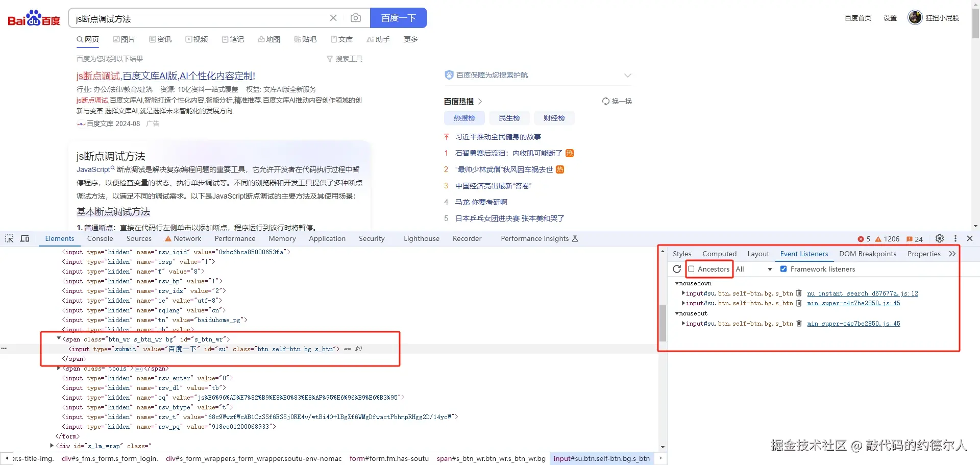Screen dimensions: 980x465
Task: Click the camera icon for image search
Action: tap(356, 18)
